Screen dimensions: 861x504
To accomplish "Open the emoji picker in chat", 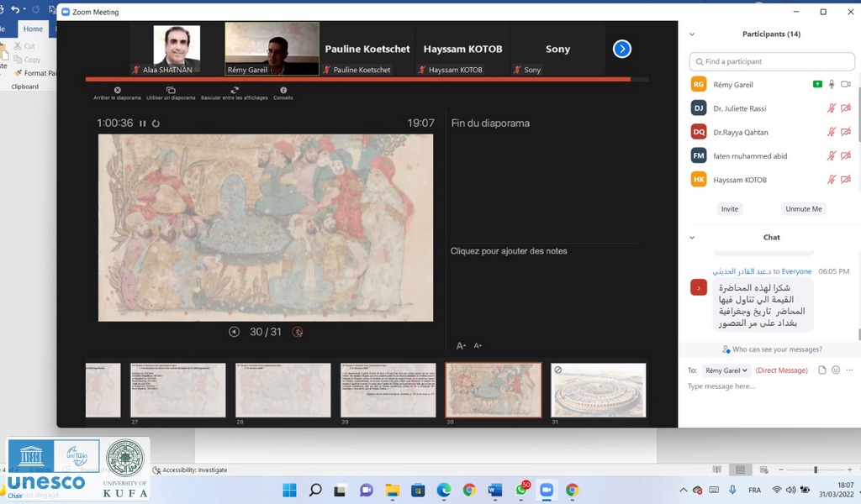I will pyautogui.click(x=835, y=370).
